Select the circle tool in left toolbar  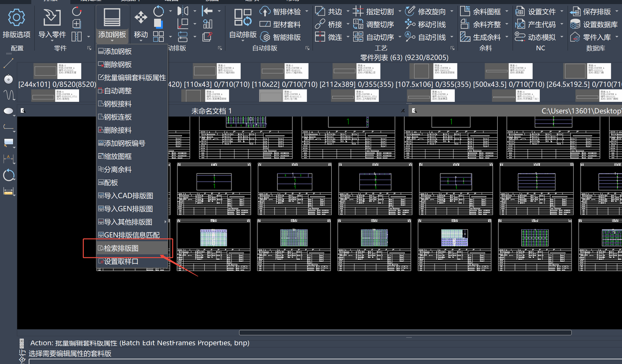8,79
